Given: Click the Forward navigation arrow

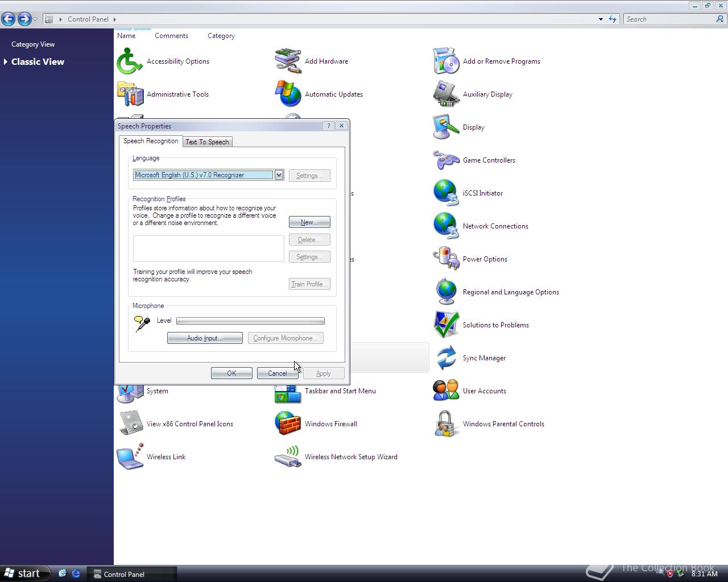Looking at the screenshot, I should (24, 19).
